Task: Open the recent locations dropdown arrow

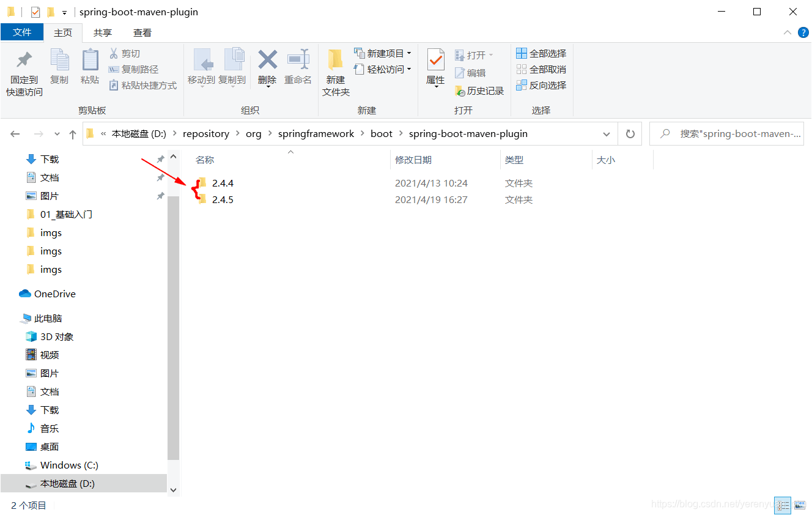Action: (57, 134)
